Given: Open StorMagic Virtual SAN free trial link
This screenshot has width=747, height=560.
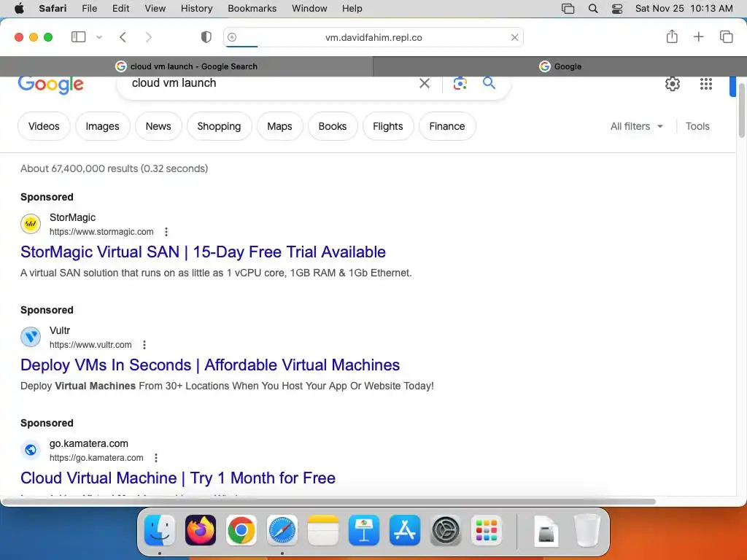Looking at the screenshot, I should pyautogui.click(x=203, y=252).
